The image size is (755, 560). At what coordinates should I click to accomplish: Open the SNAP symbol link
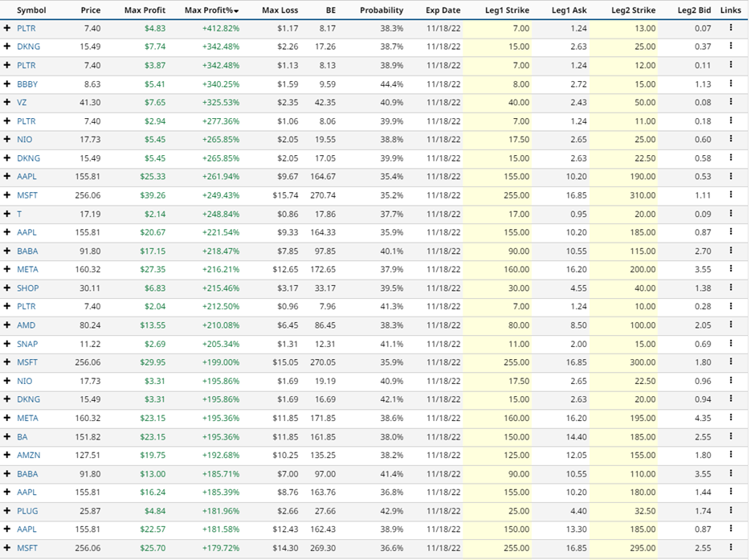point(27,344)
